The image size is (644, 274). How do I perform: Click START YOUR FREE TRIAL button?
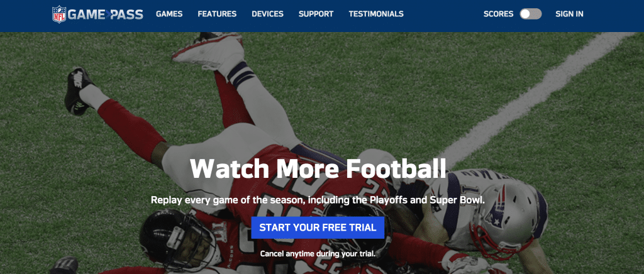pyautogui.click(x=318, y=227)
